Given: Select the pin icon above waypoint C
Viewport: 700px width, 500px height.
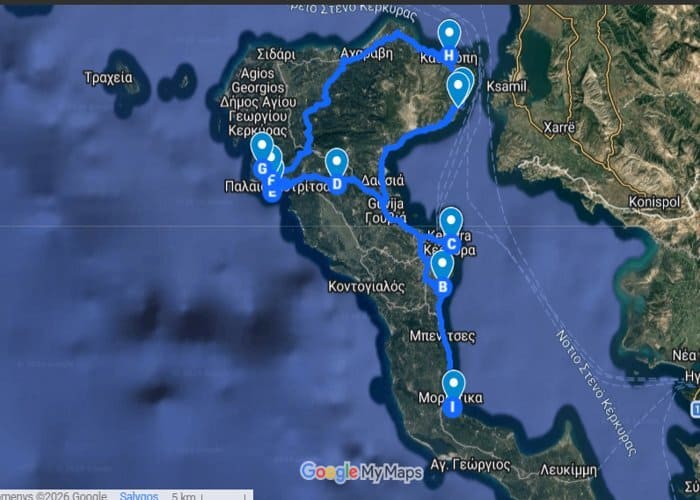Looking at the screenshot, I should (x=451, y=222).
